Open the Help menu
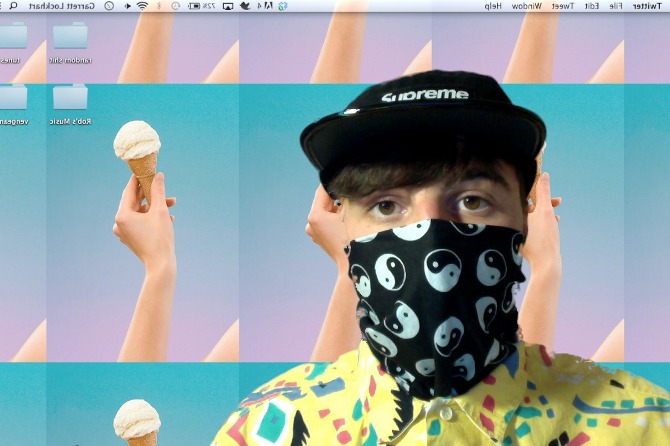The height and width of the screenshot is (446, 670). pos(493,6)
